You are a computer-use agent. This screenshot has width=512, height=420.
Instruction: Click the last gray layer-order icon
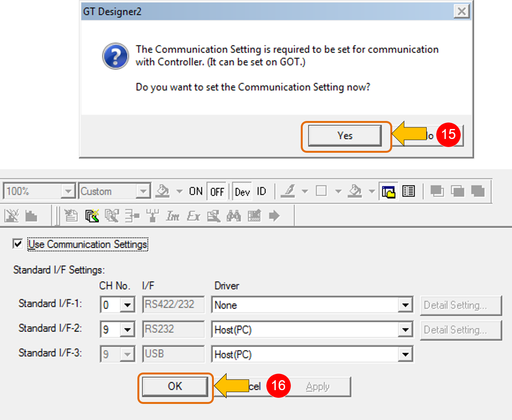478,191
